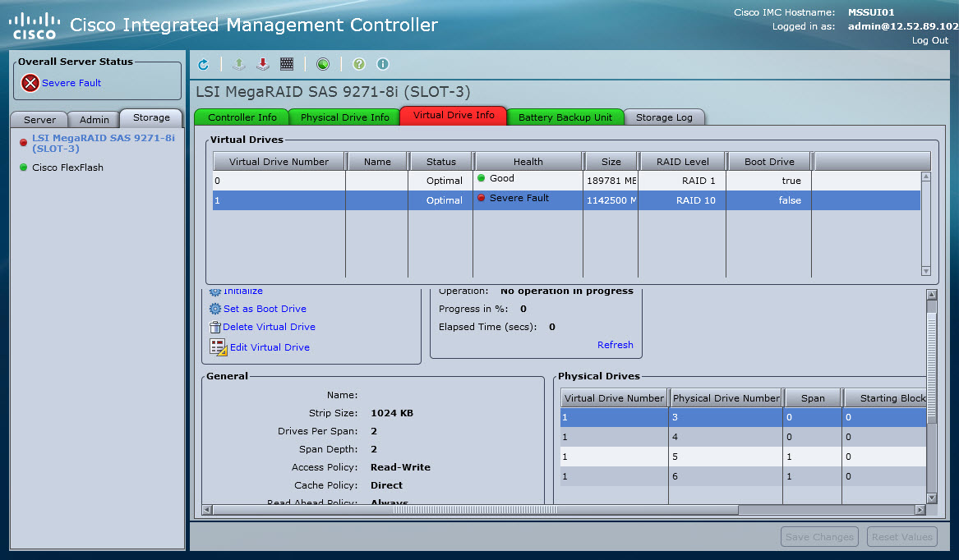Screen dimensions: 959x560
Task: Open the Controller Info tab
Action: point(242,117)
